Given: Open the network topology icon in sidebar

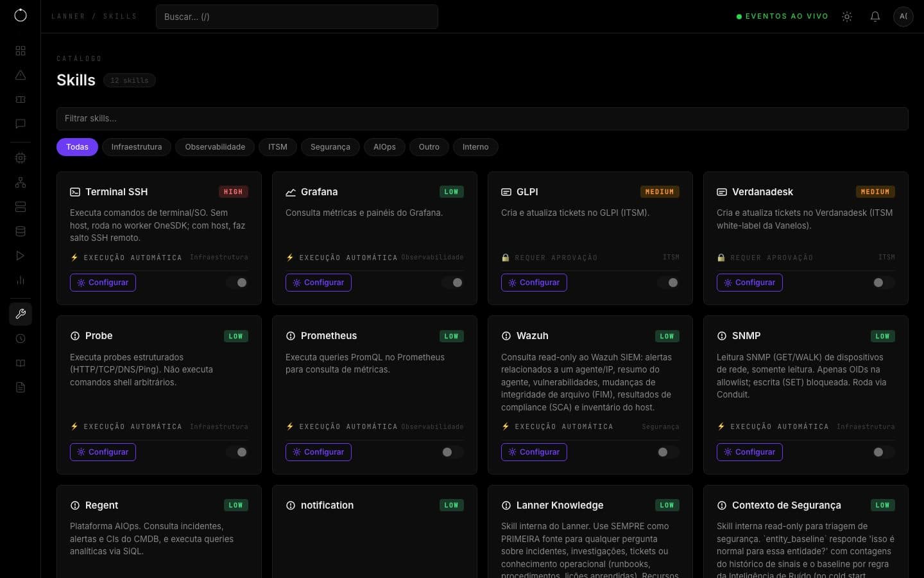Looking at the screenshot, I should coord(21,182).
